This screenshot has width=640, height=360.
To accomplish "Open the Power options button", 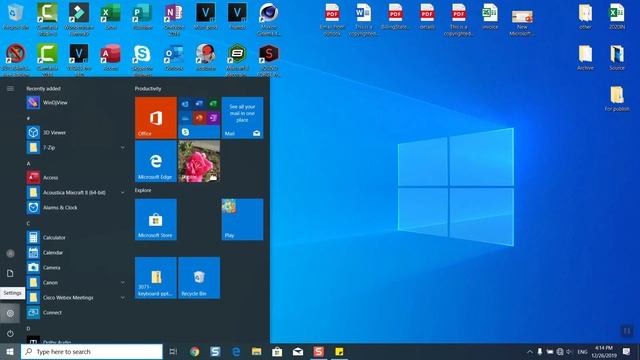I will 10,333.
